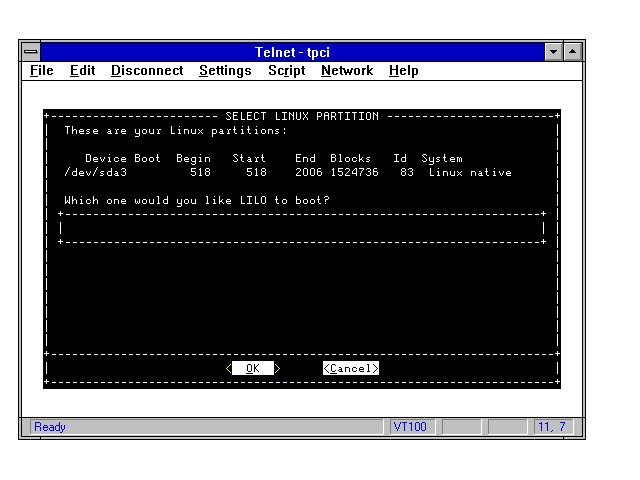Click the VT100 status bar indicator
640x480 pixels.
point(410,427)
